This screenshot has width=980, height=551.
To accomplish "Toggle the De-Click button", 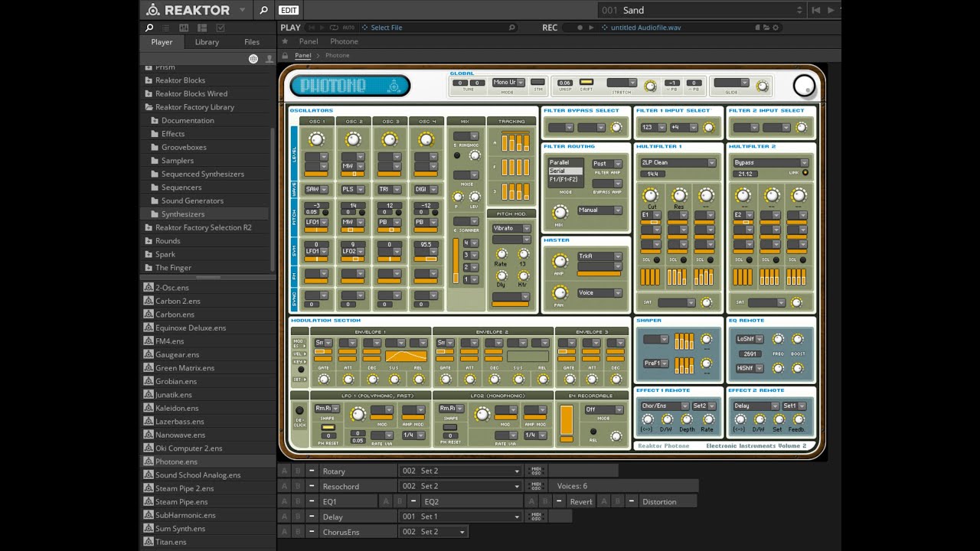I will [299, 411].
